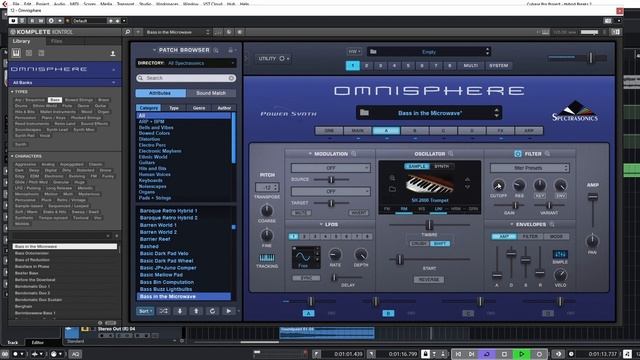Screen dimensions: 640x360
Task: Click the Komplete Kontrol search magnifier icon
Action: [128, 32]
